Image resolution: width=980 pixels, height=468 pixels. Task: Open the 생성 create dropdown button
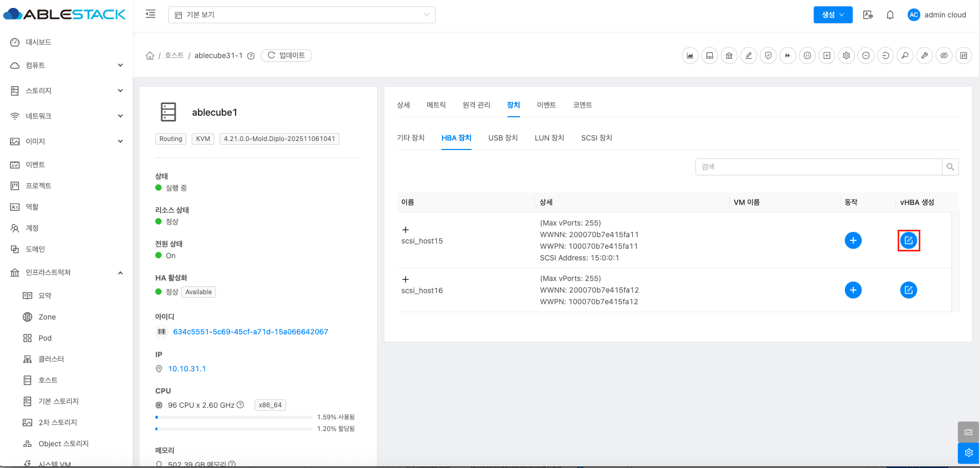click(x=833, y=15)
